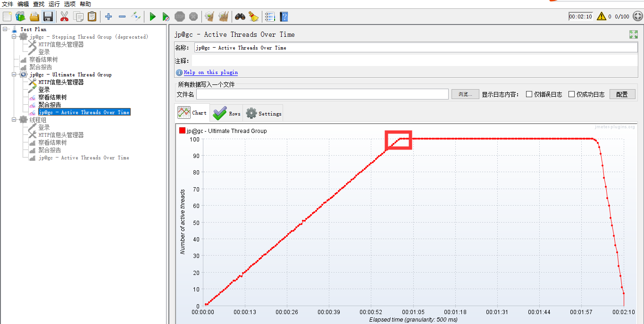The width and height of the screenshot is (644, 324).
Task: Click the Toggle enable/disable toolbar icon
Action: pyautogui.click(x=136, y=17)
